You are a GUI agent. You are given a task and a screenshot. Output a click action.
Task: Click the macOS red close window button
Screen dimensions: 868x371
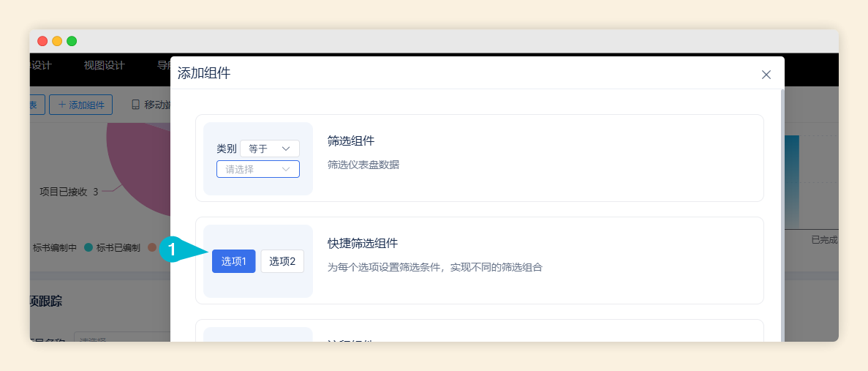[42, 41]
